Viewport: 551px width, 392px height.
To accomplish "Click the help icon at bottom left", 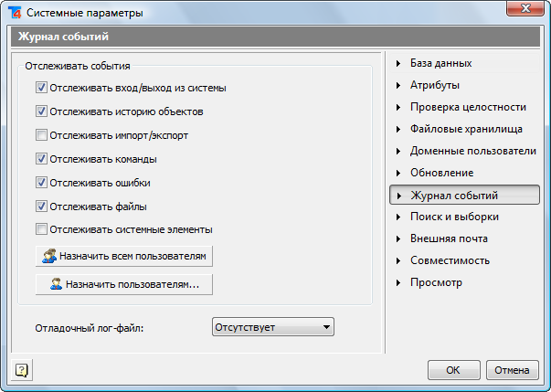I will pyautogui.click(x=22, y=370).
